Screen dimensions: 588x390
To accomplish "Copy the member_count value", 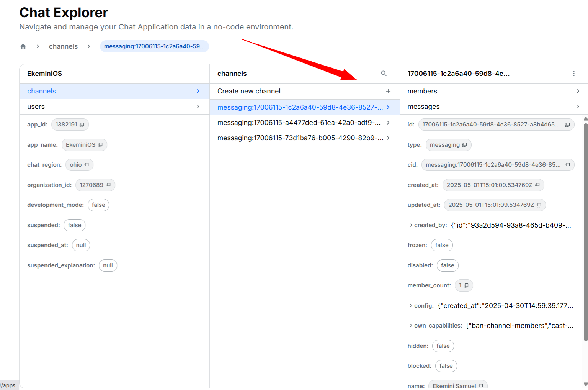I will point(466,285).
